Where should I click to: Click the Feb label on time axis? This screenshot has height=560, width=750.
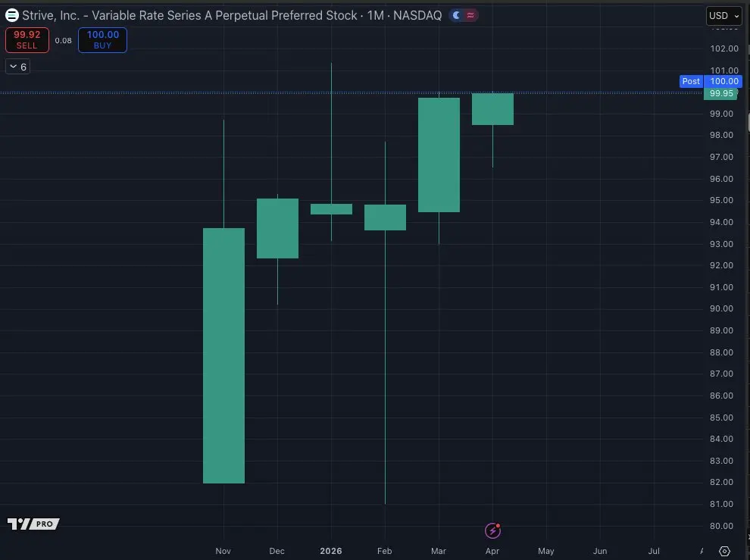pyautogui.click(x=385, y=551)
